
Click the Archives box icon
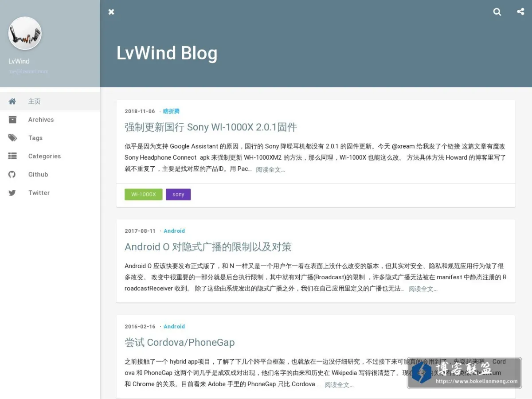pos(12,120)
